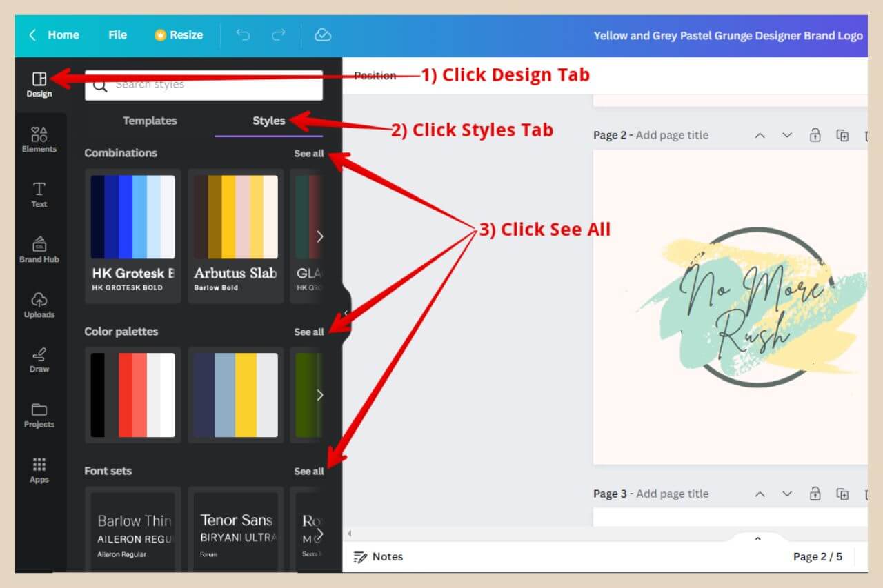This screenshot has width=883, height=588.
Task: Click the Page 2 / 5 indicator
Action: tap(817, 556)
